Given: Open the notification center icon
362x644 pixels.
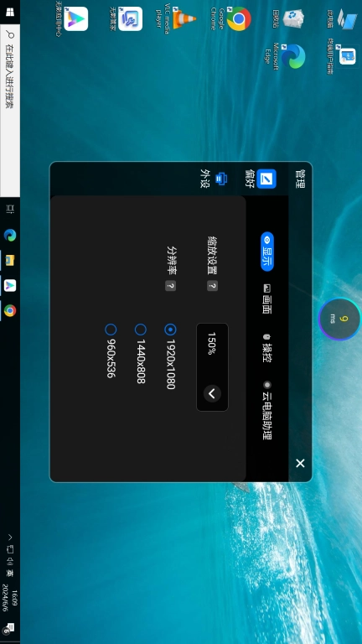Looking at the screenshot, I should pos(9,628).
